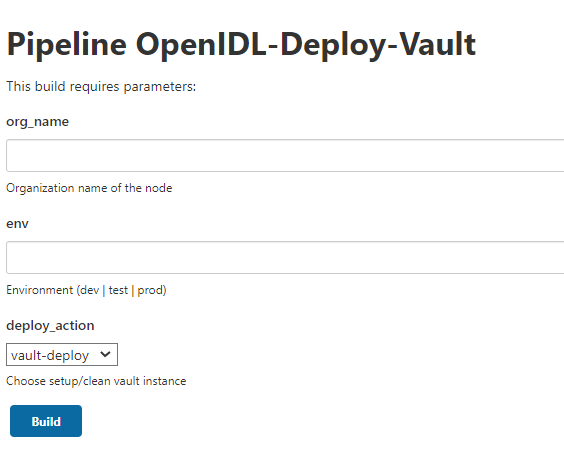Click the word "dev" in Environment hint
Image resolution: width=564 pixels, height=470 pixels.
click(x=89, y=290)
